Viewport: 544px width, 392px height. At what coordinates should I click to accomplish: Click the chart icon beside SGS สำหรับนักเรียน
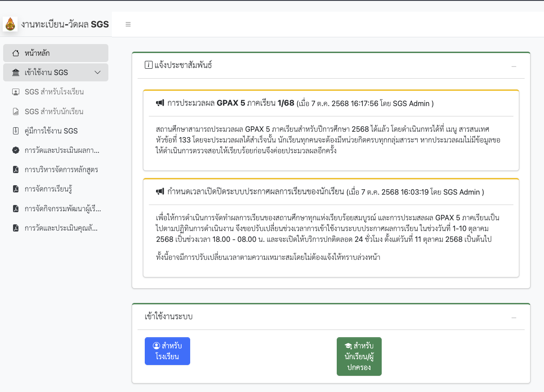click(x=16, y=111)
